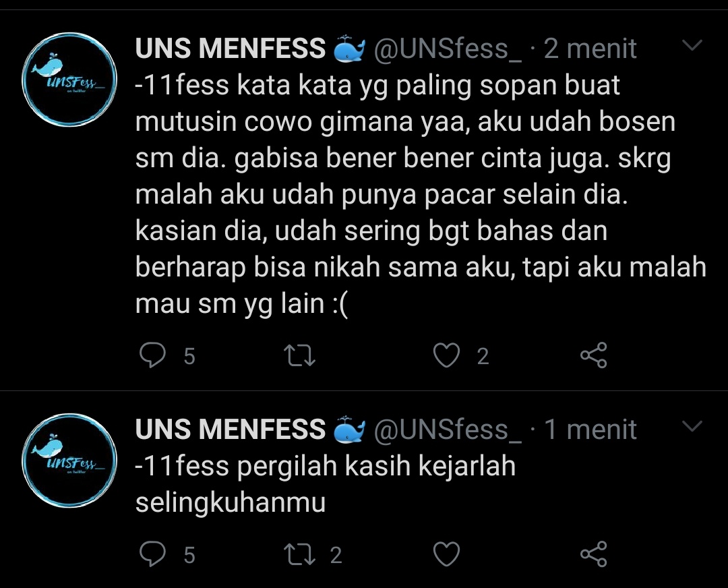
Task: Share the second tweet via share icon
Action: pos(593,554)
